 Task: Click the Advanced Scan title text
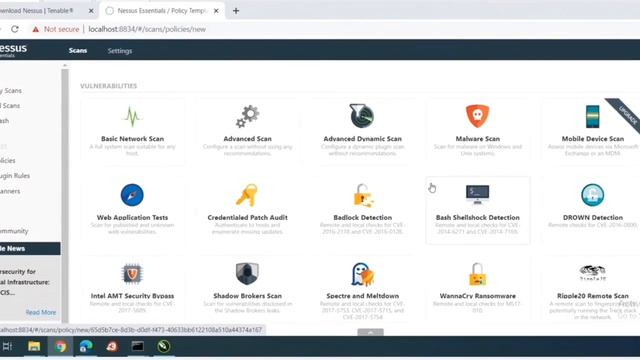(x=247, y=139)
